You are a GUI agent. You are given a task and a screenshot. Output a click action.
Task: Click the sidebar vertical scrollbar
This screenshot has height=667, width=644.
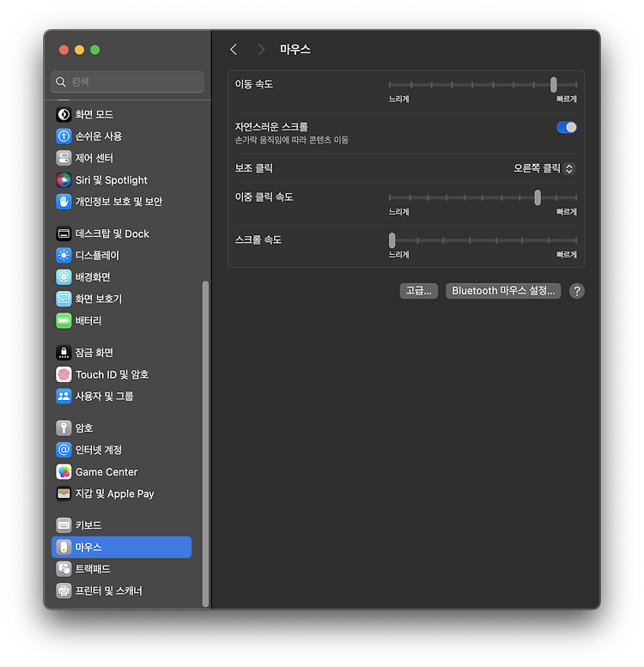206,444
